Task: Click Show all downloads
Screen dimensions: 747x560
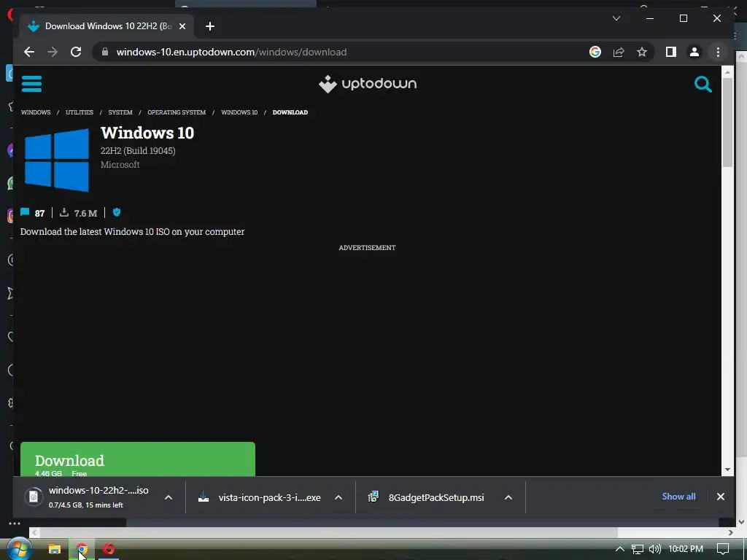Action: pyautogui.click(x=678, y=496)
